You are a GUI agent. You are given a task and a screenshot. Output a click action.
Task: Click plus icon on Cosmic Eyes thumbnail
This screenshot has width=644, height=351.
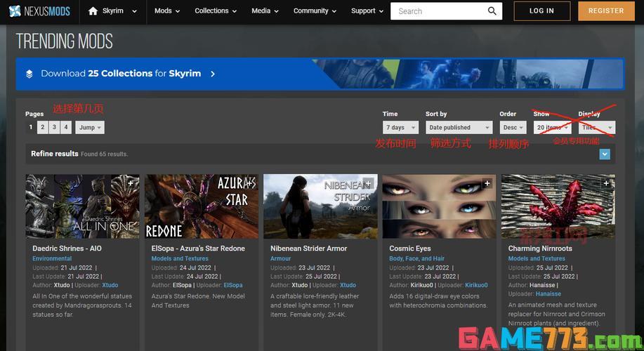(x=487, y=183)
